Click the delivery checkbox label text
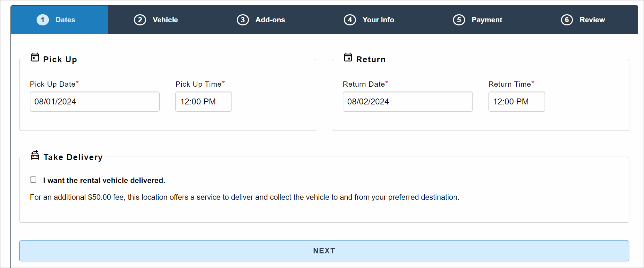The width and height of the screenshot is (644, 268). tap(104, 181)
